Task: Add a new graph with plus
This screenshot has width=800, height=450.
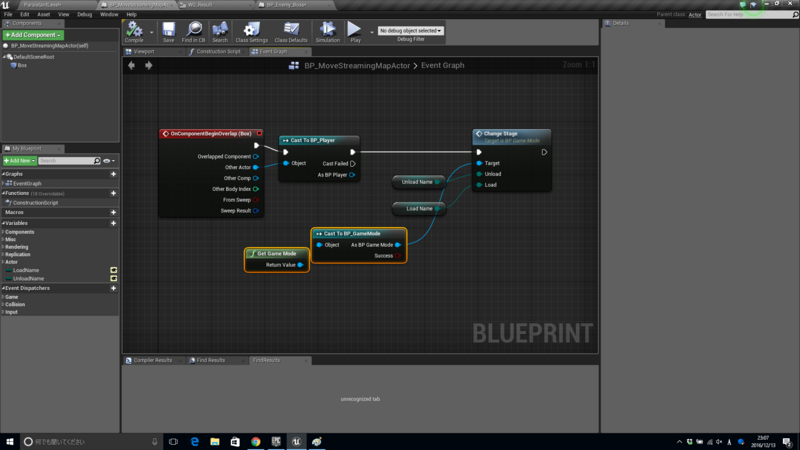Action: click(x=113, y=174)
